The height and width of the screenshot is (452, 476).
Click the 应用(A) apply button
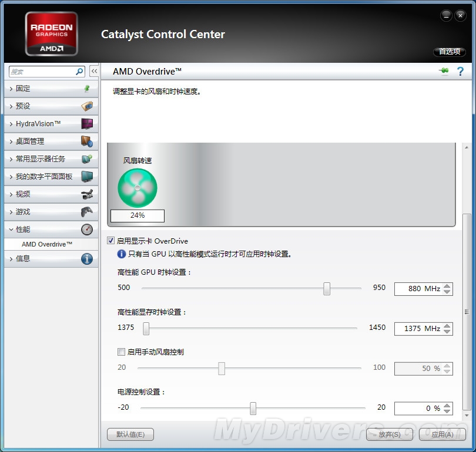tap(443, 434)
